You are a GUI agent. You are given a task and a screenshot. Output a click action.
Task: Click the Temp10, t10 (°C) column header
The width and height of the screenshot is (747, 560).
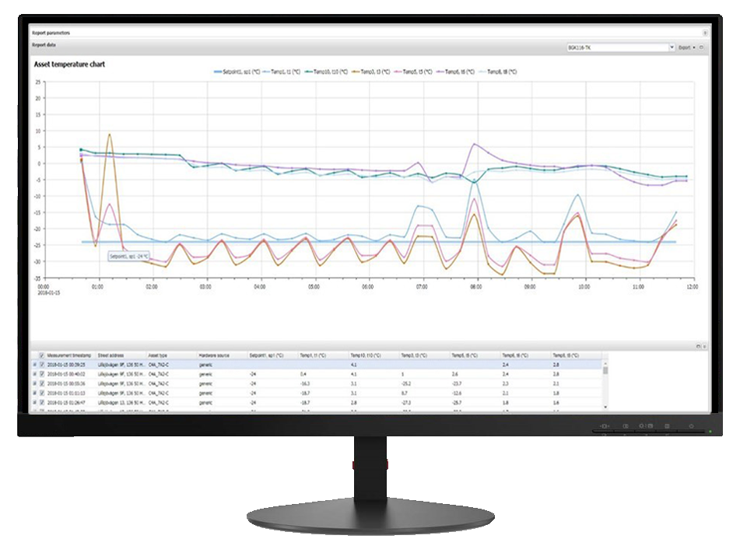click(x=373, y=355)
